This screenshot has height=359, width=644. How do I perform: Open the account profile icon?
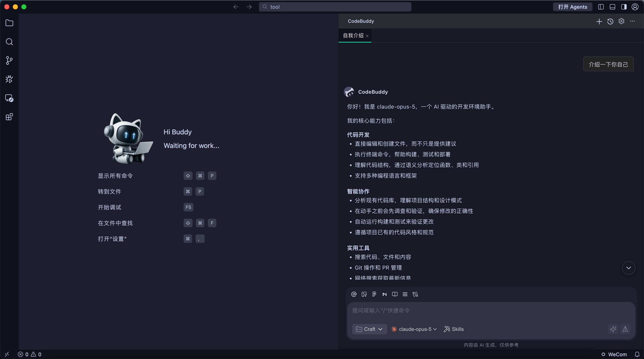pyautogui.click(x=635, y=7)
